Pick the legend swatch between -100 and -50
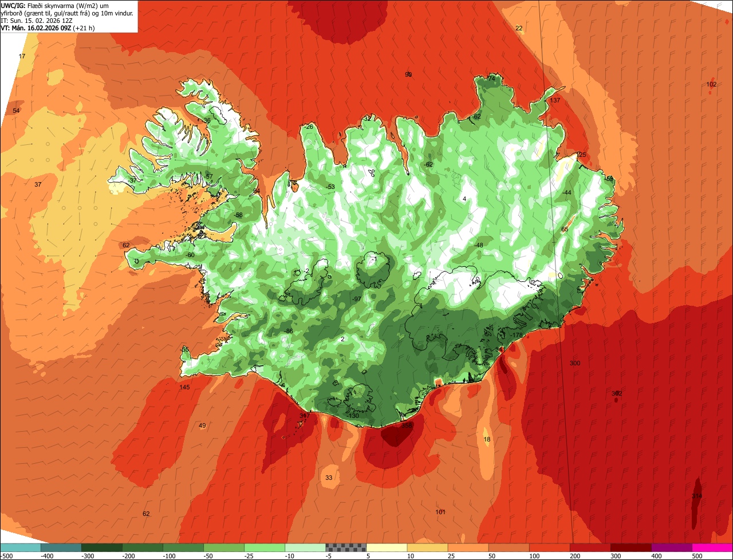Image resolution: width=733 pixels, height=560 pixels. point(183,547)
